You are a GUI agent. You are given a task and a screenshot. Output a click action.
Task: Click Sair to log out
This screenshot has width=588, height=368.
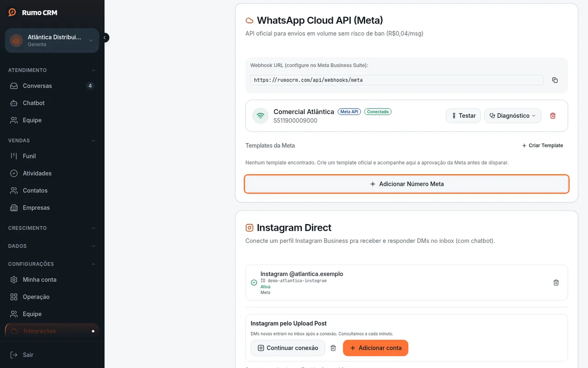coord(52,355)
